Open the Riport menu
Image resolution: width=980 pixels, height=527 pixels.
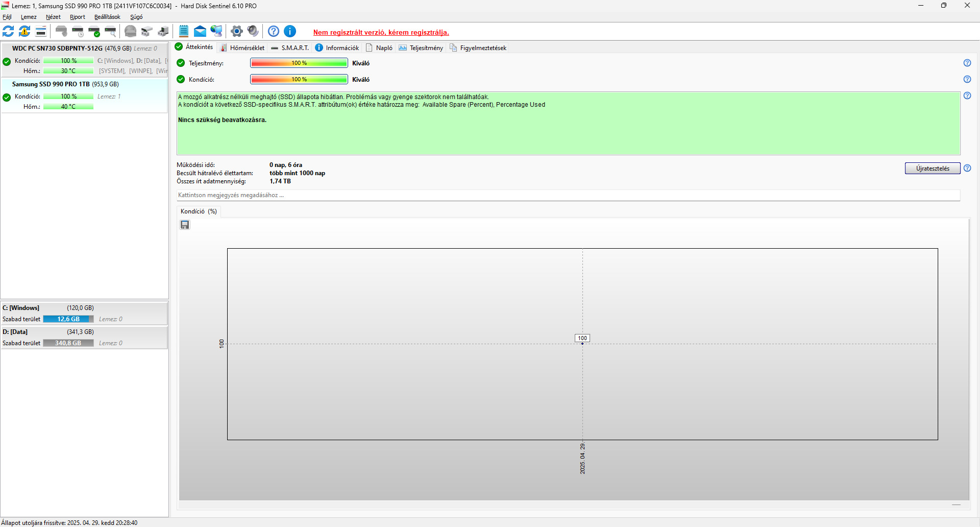[78, 17]
